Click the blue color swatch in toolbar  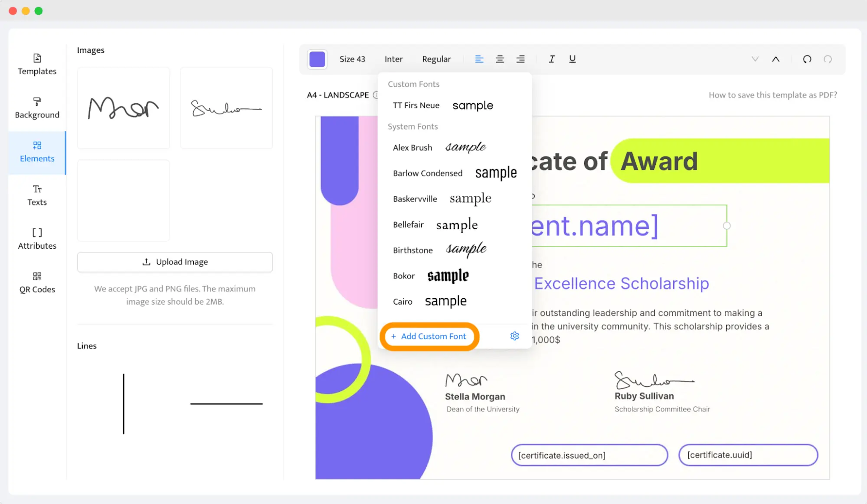317,59
